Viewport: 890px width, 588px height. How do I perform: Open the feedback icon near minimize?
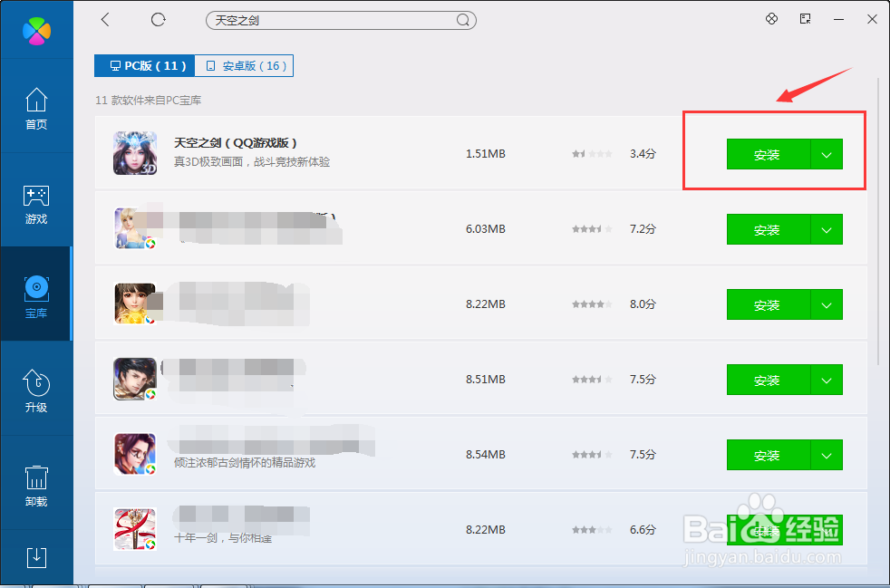[805, 19]
